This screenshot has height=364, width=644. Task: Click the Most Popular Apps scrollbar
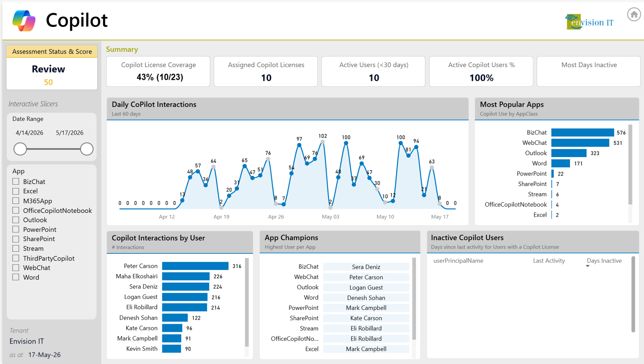(630, 165)
